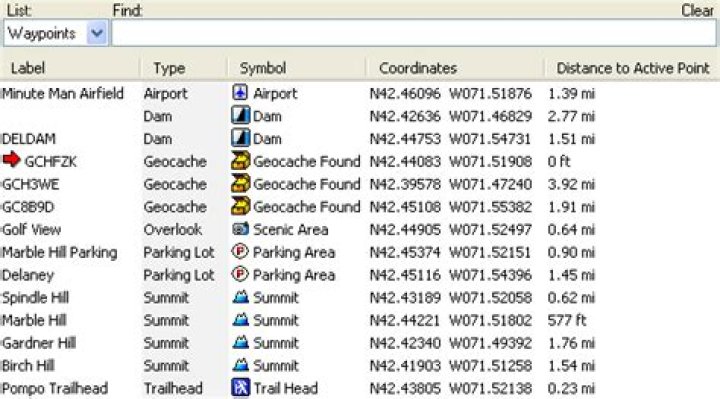Sort by Distance to Active Point header
This screenshot has height=399, width=720.
click(x=633, y=68)
